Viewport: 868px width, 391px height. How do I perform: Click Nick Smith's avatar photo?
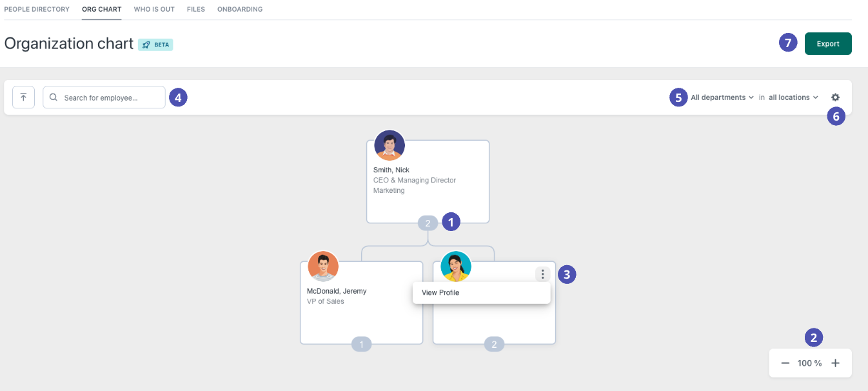[389, 145]
